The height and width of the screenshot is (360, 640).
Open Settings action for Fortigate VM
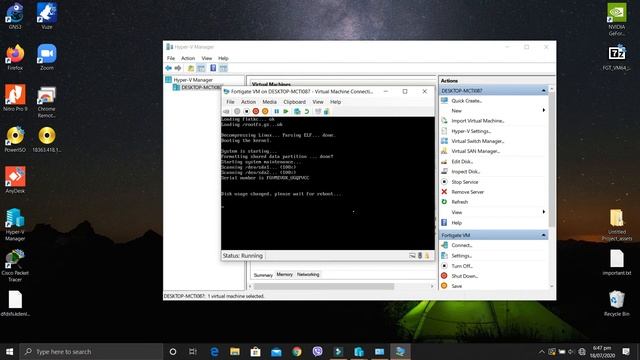pos(462,256)
